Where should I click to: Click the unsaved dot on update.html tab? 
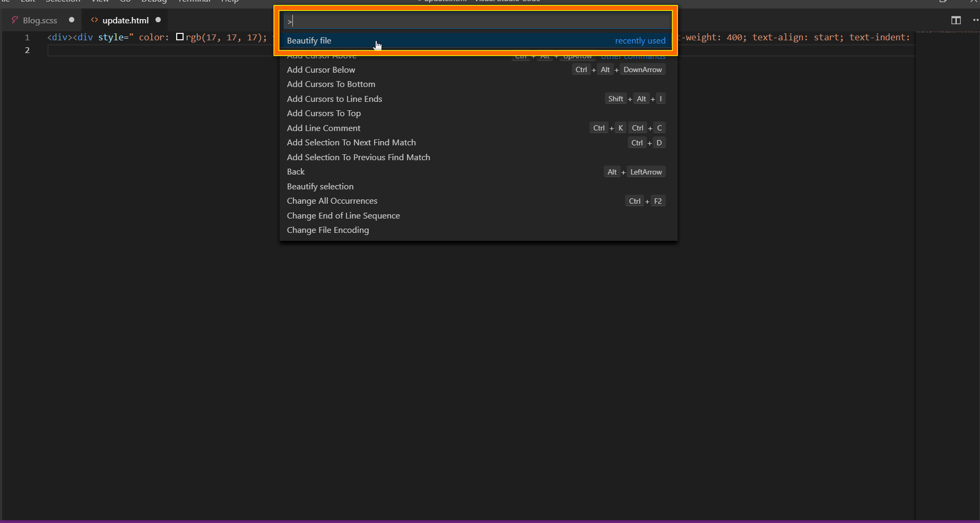pyautogui.click(x=158, y=20)
